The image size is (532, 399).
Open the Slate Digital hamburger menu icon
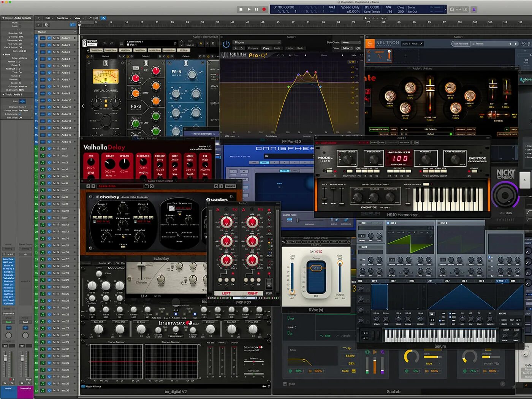click(121, 43)
